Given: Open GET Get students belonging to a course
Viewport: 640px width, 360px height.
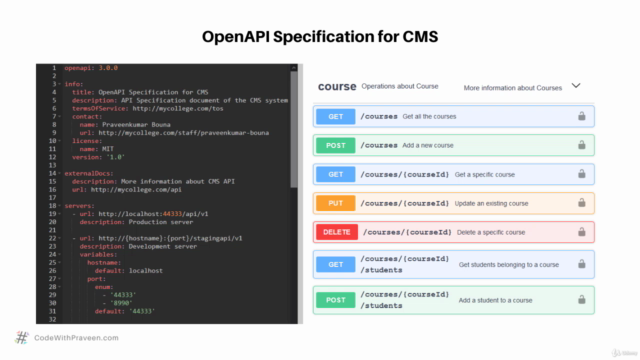Looking at the screenshot, I should pos(453,264).
